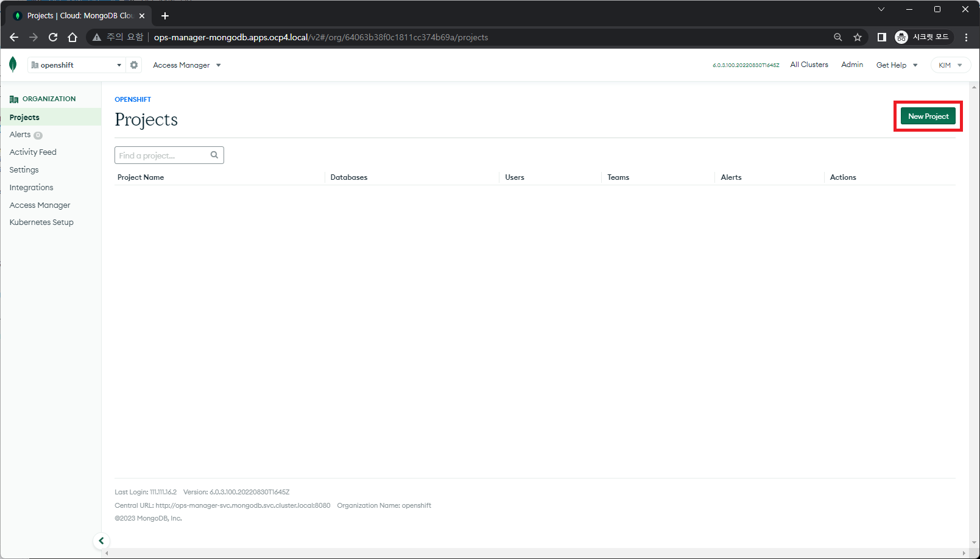Click the New Project button
This screenshot has width=980, height=559.
tap(928, 116)
